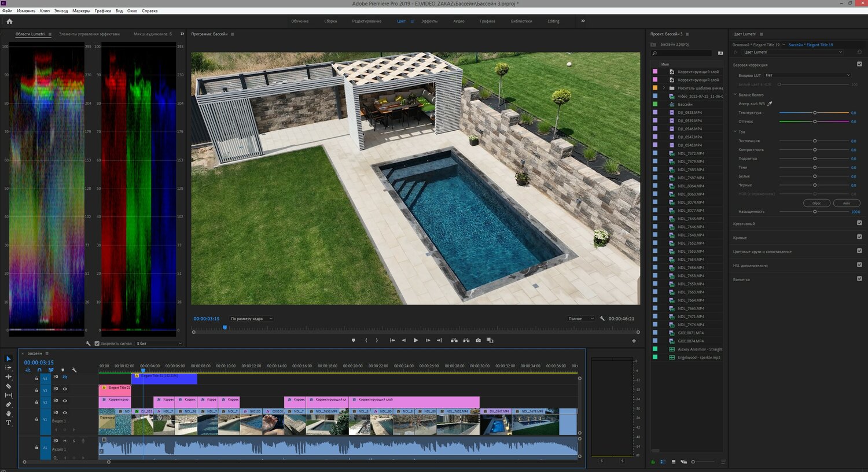Open the 8-bit scope depth dropdown
Screen dimensions: 868x472
pos(159,343)
